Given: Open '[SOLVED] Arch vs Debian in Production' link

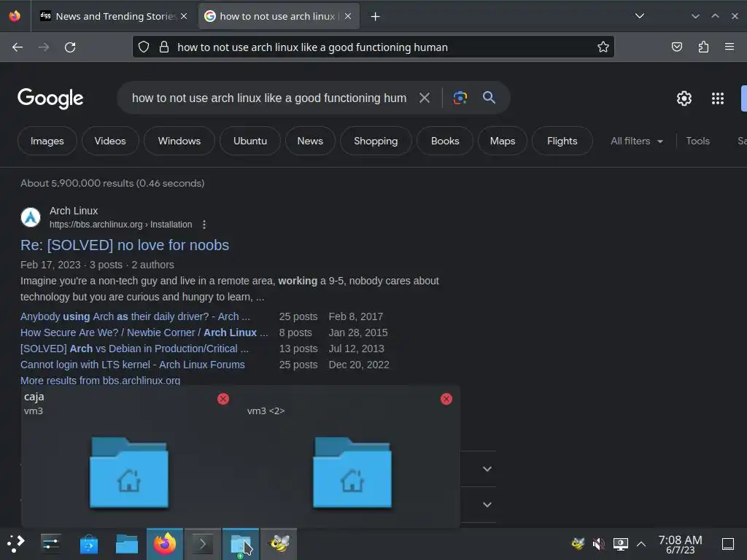Looking at the screenshot, I should [x=134, y=349].
